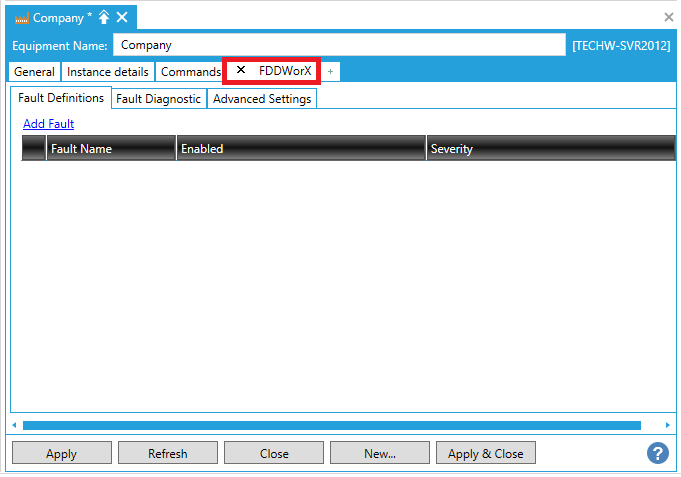Click the Apply & Close button
Image resolution: width=681 pixels, height=477 pixels.
[x=485, y=453]
